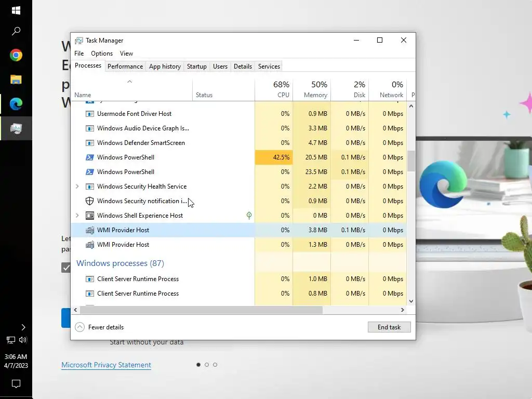The image size is (532, 399).
Task: Switch to the Details tab
Action: pos(243,66)
